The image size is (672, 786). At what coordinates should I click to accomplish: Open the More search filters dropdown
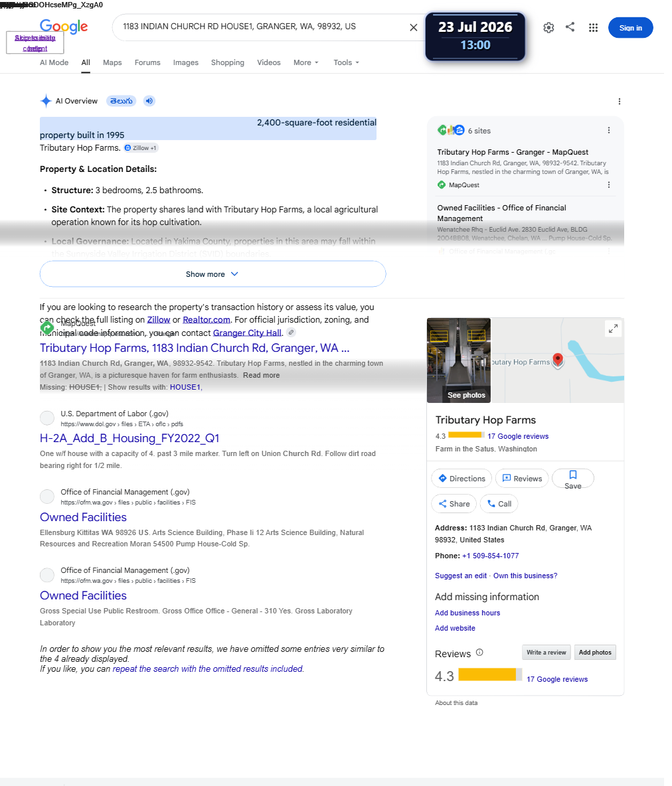tap(306, 62)
